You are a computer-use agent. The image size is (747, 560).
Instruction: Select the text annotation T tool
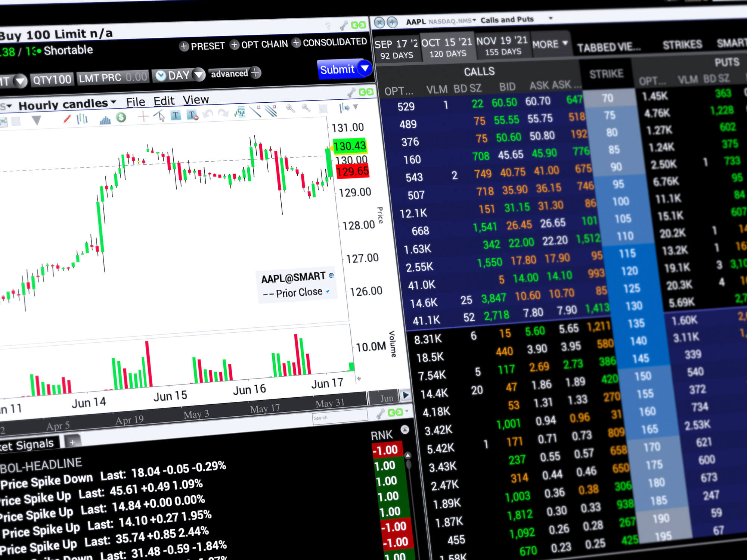[176, 115]
